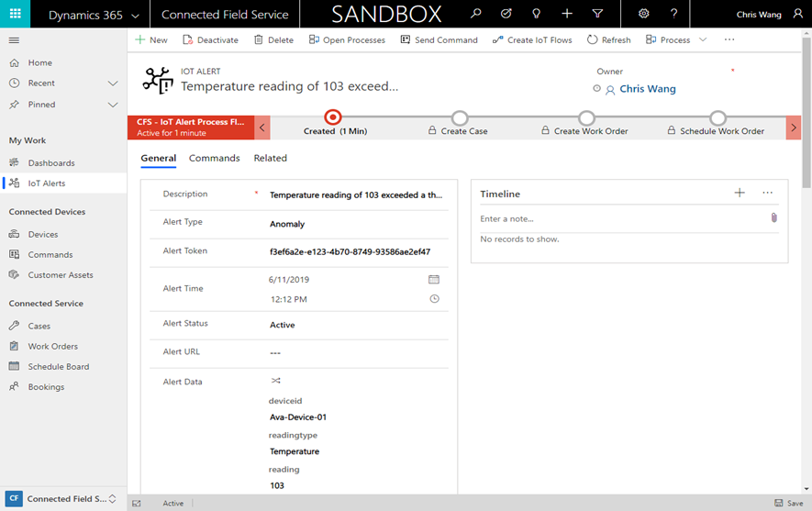Click the CFS - IoT Alert Process Flow header
This screenshot has height=511, width=812.
191,128
